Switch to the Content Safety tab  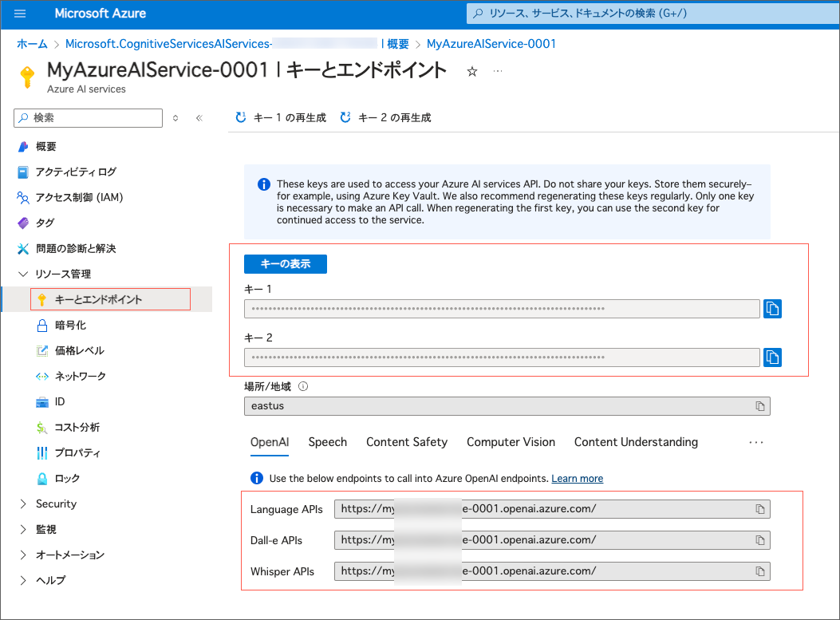pyautogui.click(x=407, y=442)
